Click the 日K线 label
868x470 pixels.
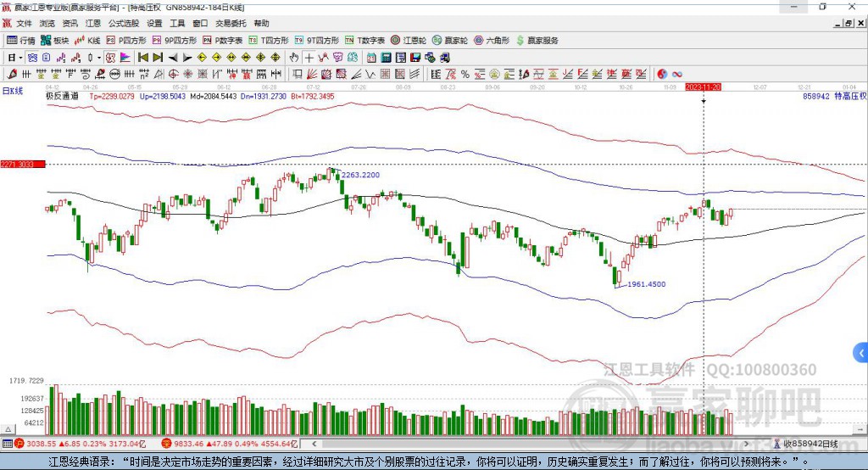coord(13,91)
